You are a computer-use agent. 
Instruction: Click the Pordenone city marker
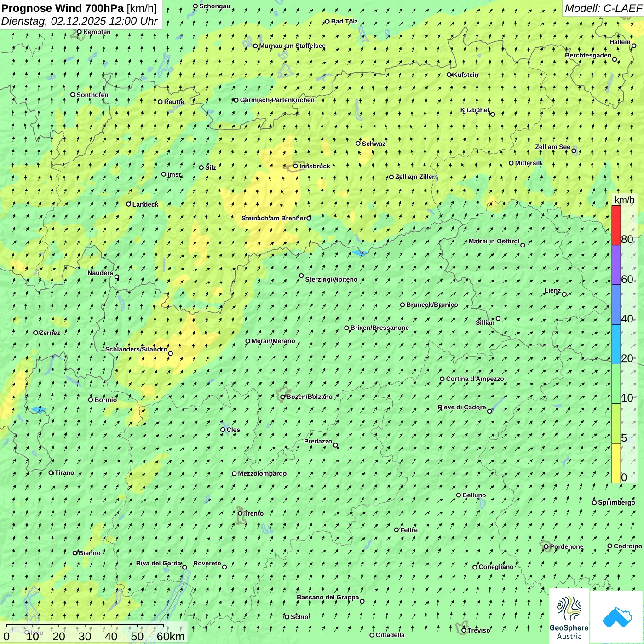pyautogui.click(x=546, y=547)
